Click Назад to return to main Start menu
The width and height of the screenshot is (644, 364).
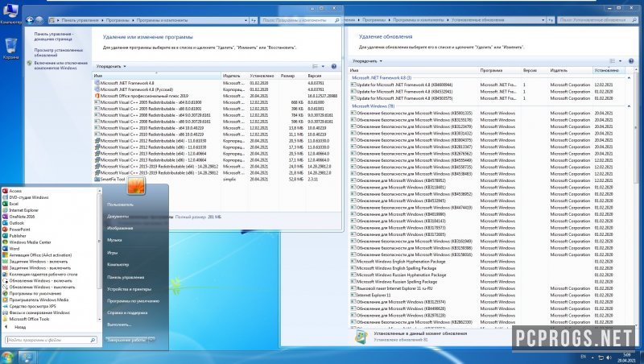[x=19, y=328]
